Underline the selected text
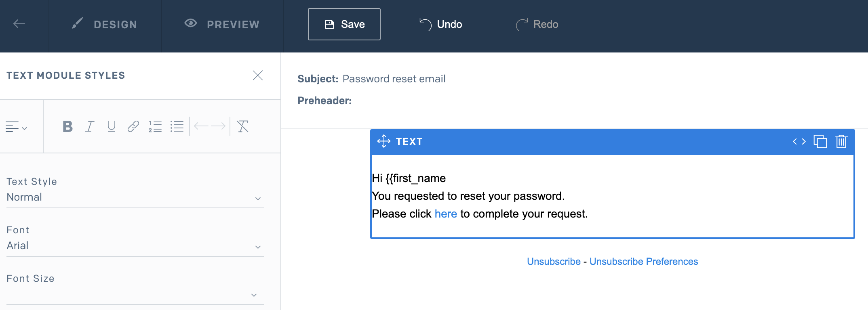868x310 pixels. (x=112, y=127)
